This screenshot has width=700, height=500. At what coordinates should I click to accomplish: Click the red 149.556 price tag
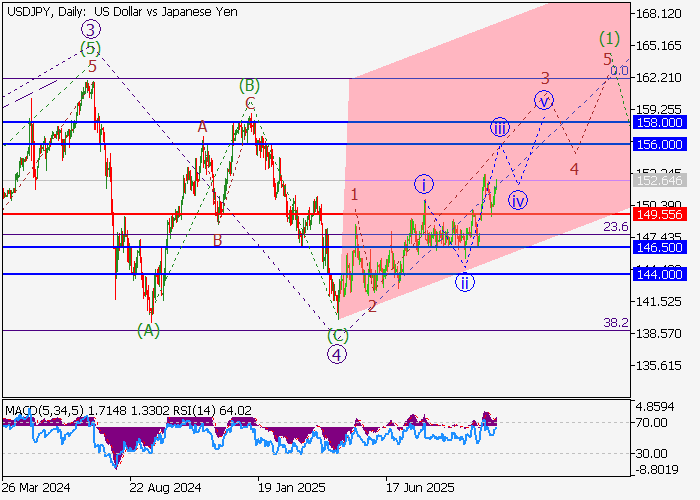click(657, 214)
